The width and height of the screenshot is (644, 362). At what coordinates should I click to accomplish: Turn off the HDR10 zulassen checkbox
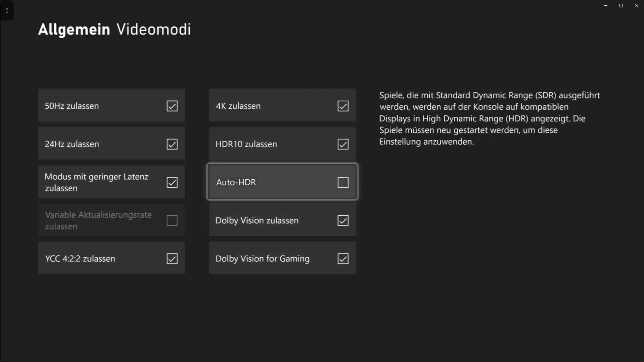coord(343,144)
